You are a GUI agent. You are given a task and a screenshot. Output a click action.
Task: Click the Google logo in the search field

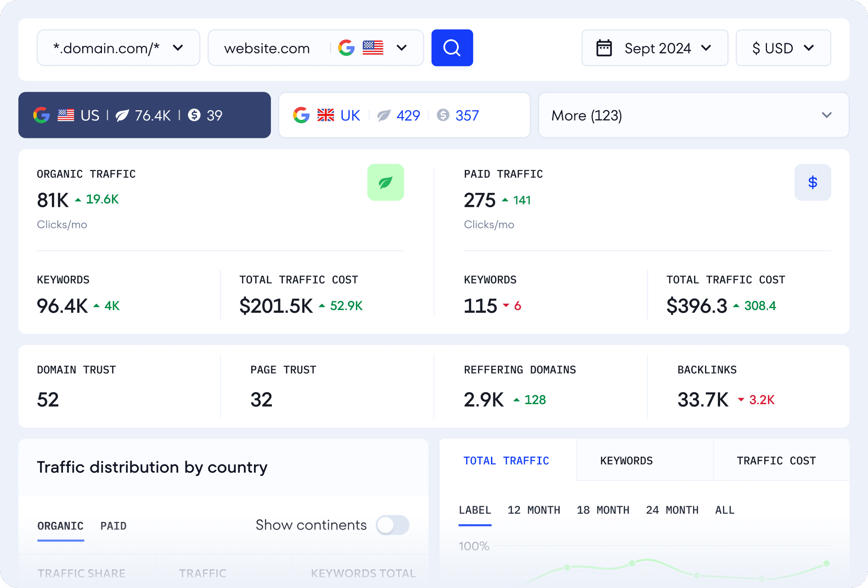(346, 48)
